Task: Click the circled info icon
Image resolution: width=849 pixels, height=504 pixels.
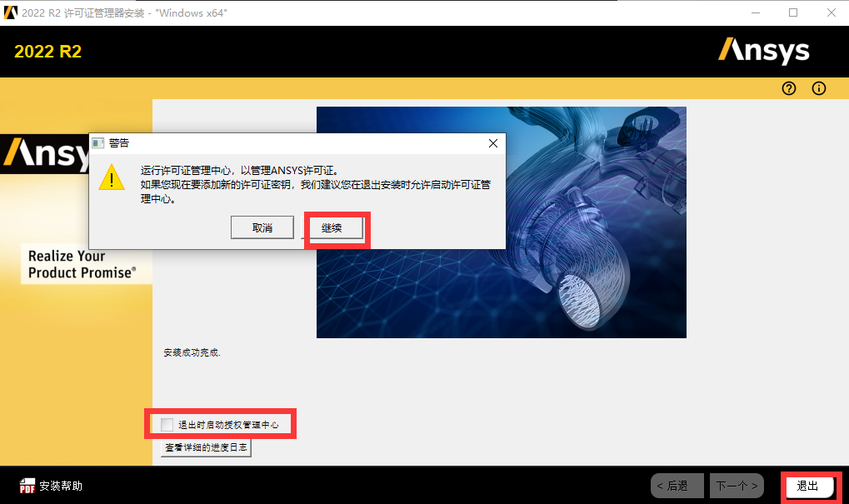Action: (x=819, y=88)
